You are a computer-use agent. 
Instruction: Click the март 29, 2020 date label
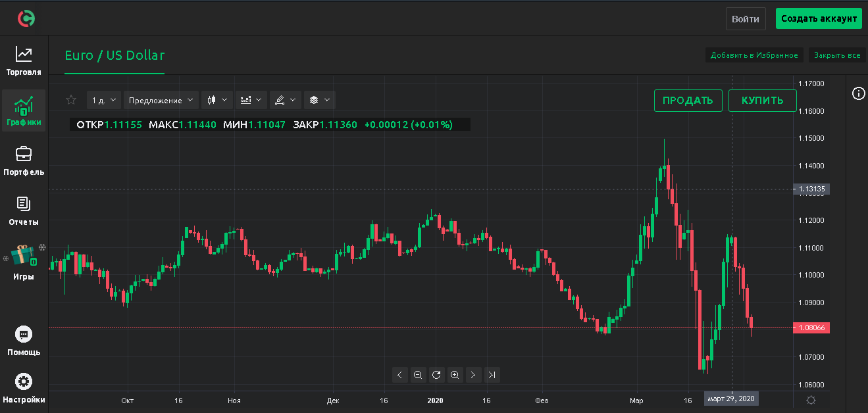click(x=731, y=399)
